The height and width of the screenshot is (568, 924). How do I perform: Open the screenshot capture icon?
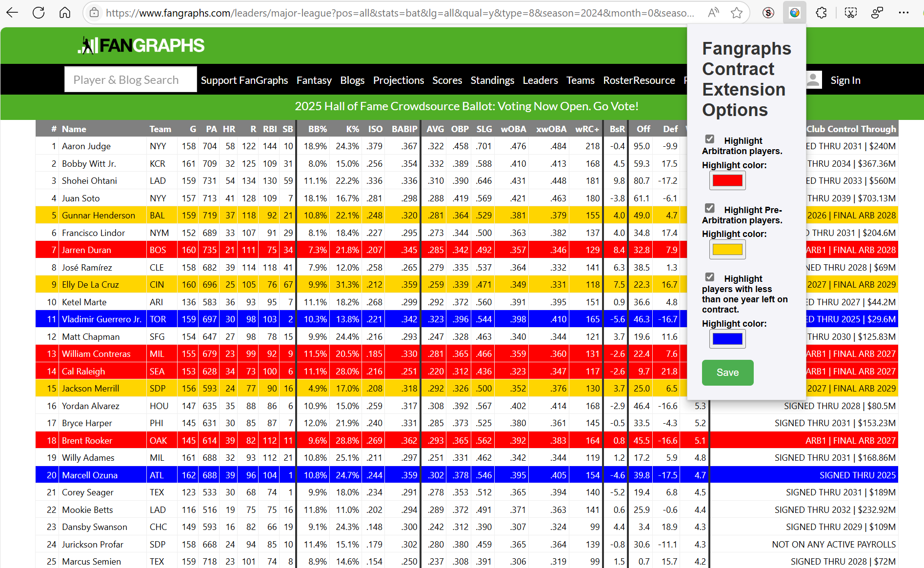(x=851, y=13)
